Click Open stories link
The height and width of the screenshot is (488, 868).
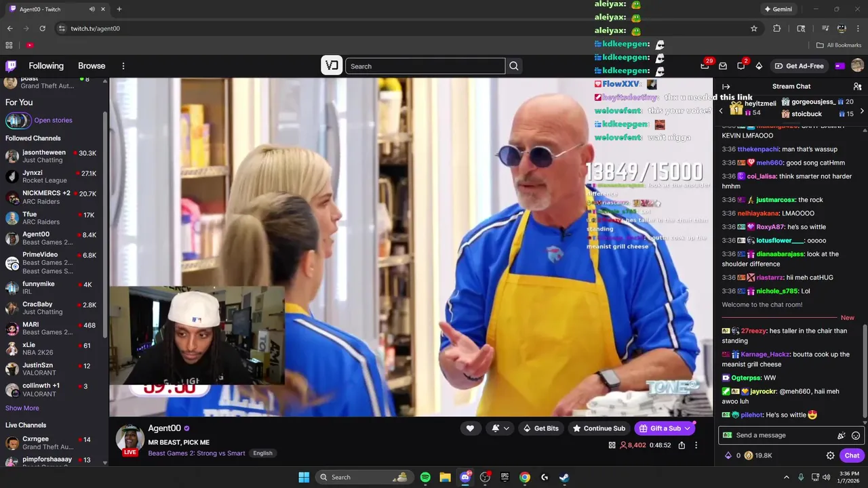coord(53,120)
